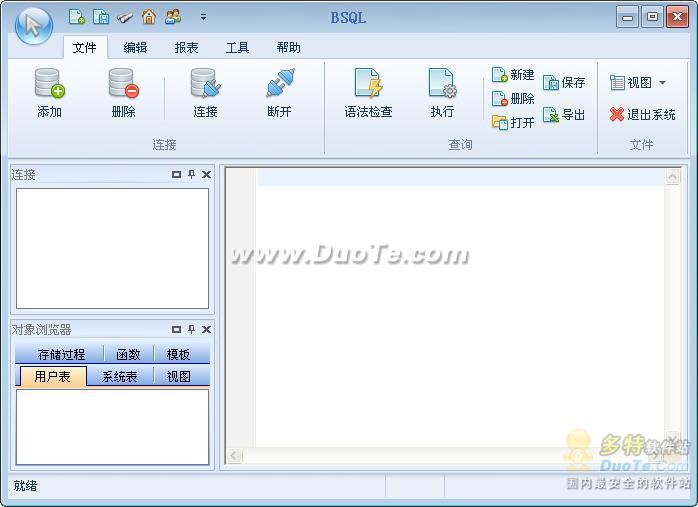
Task: Click the editor horizontal scrollbar left arrow
Action: [x=234, y=455]
